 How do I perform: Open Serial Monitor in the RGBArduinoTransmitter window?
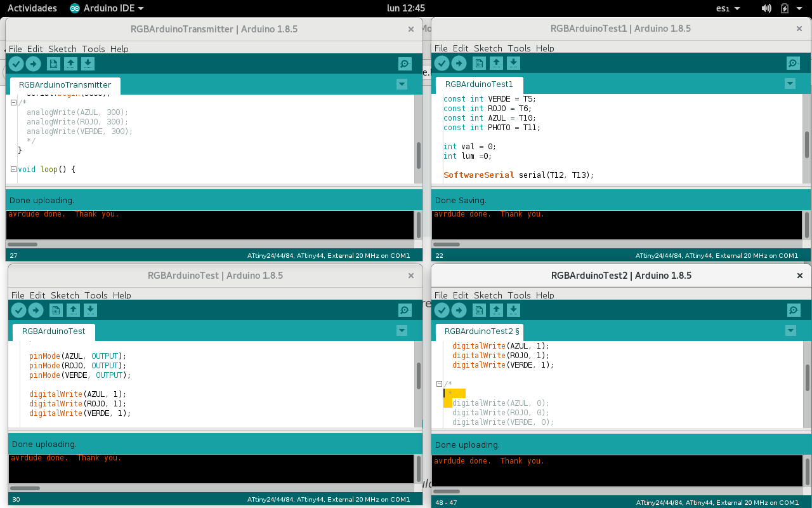pyautogui.click(x=405, y=63)
